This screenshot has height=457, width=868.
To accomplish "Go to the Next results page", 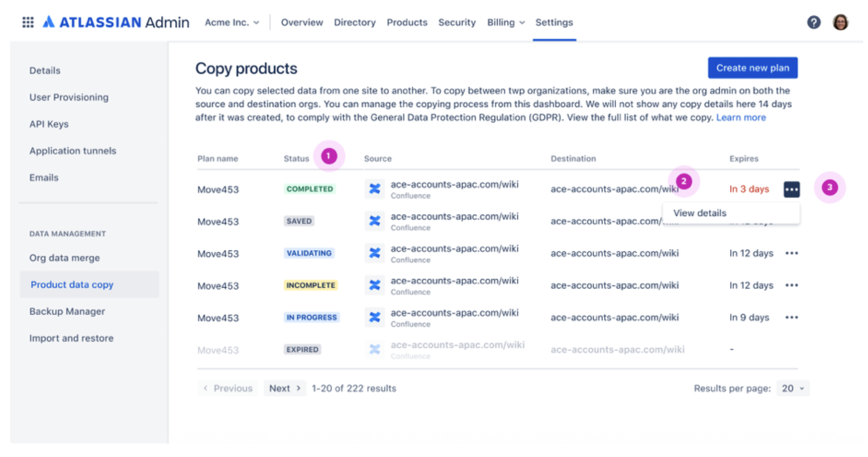I will pos(285,388).
